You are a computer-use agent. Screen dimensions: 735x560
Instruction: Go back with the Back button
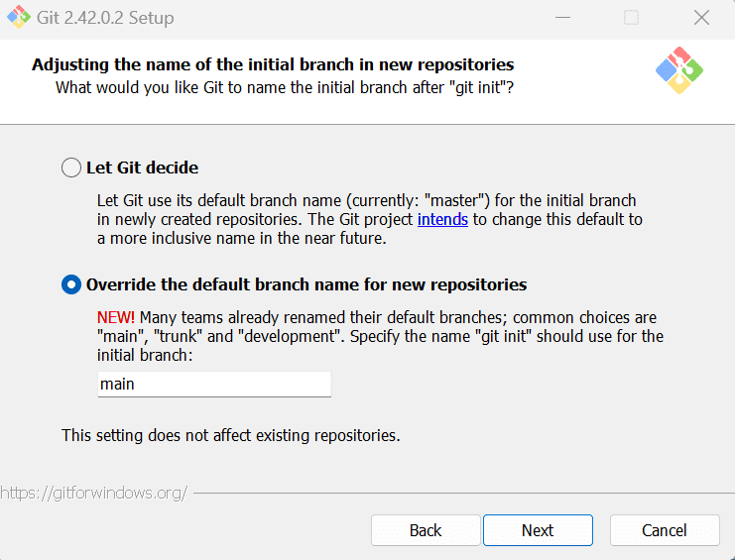tap(425, 530)
